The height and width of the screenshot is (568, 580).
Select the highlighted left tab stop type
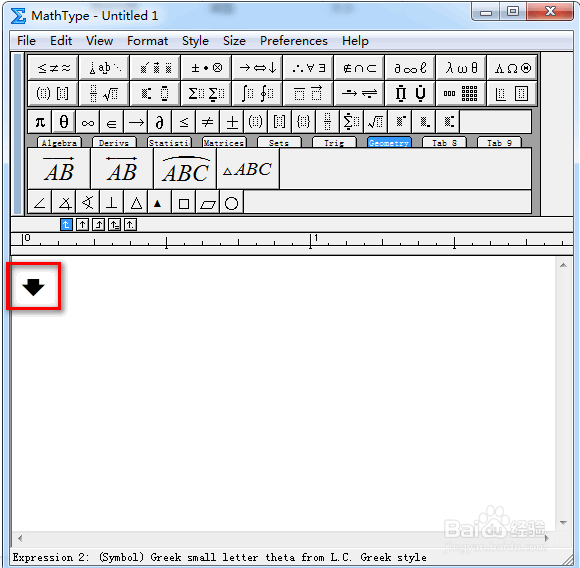tap(66, 224)
